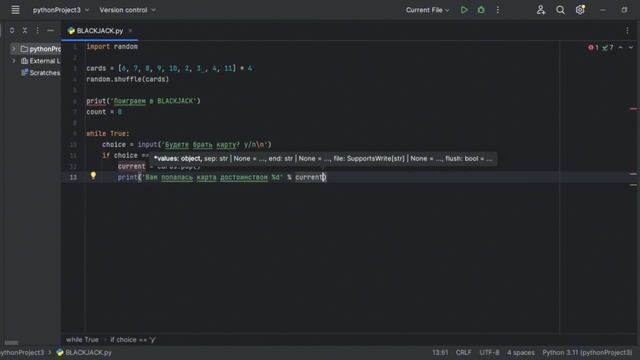Click the '% current' at end of line 13

(x=305, y=177)
